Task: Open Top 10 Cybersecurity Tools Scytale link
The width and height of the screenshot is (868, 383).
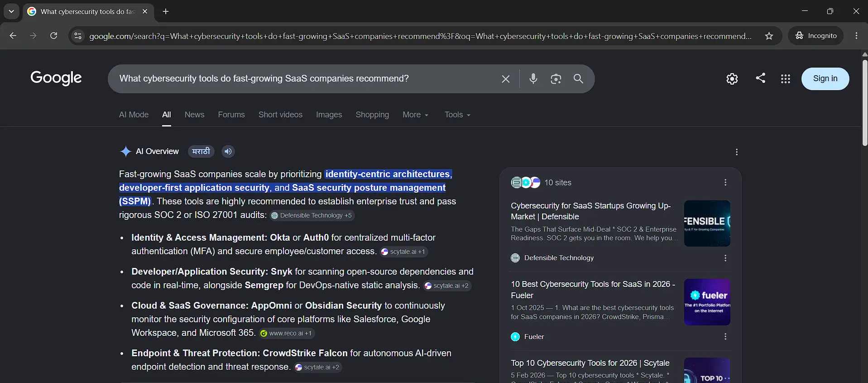Action: click(x=590, y=363)
